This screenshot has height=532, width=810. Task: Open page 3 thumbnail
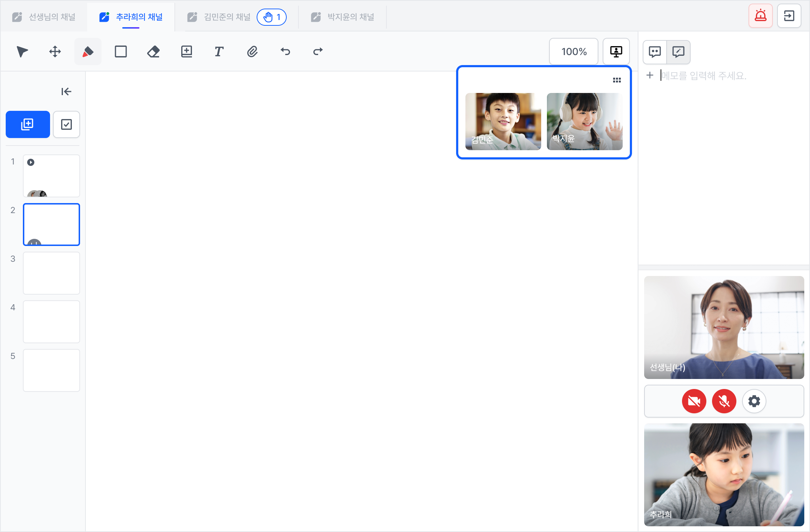point(51,273)
